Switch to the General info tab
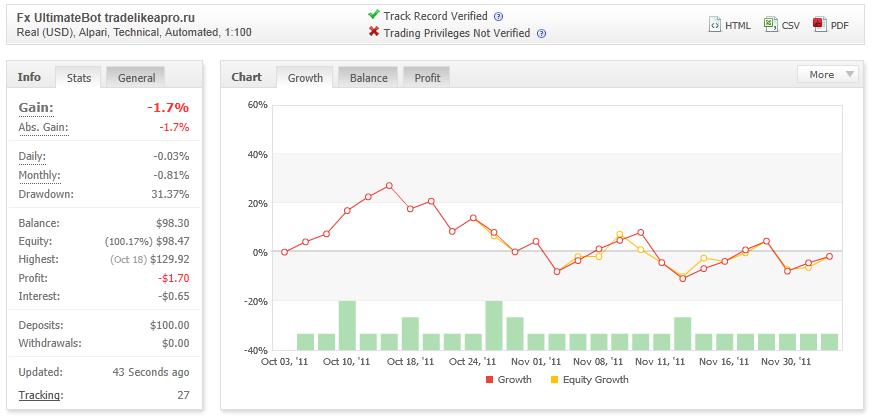 click(136, 78)
